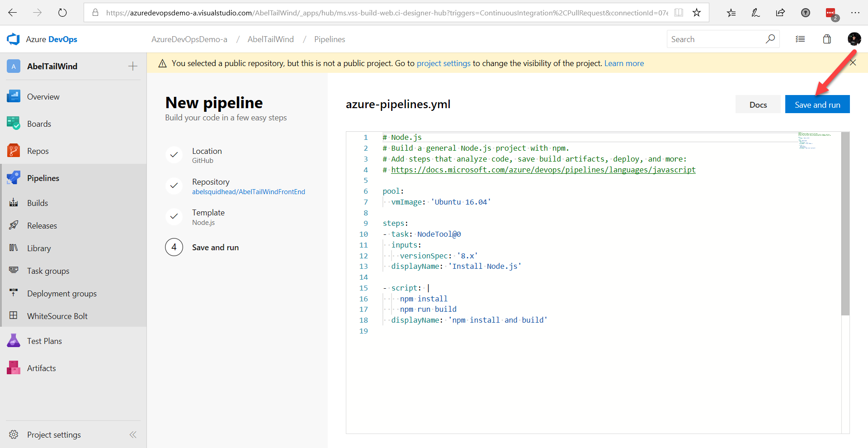Click the Docs button
The height and width of the screenshot is (448, 868).
[758, 105]
